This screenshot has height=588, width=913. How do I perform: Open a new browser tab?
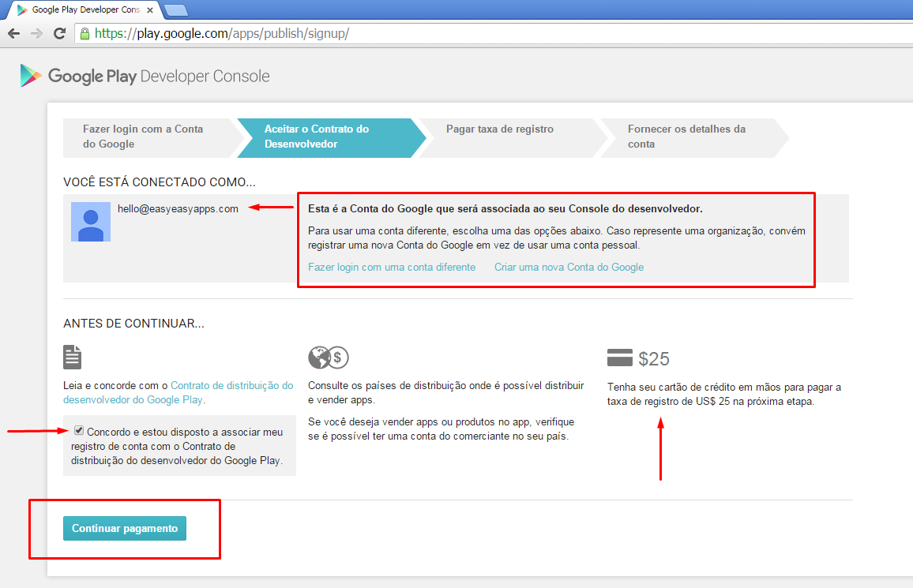click(175, 11)
